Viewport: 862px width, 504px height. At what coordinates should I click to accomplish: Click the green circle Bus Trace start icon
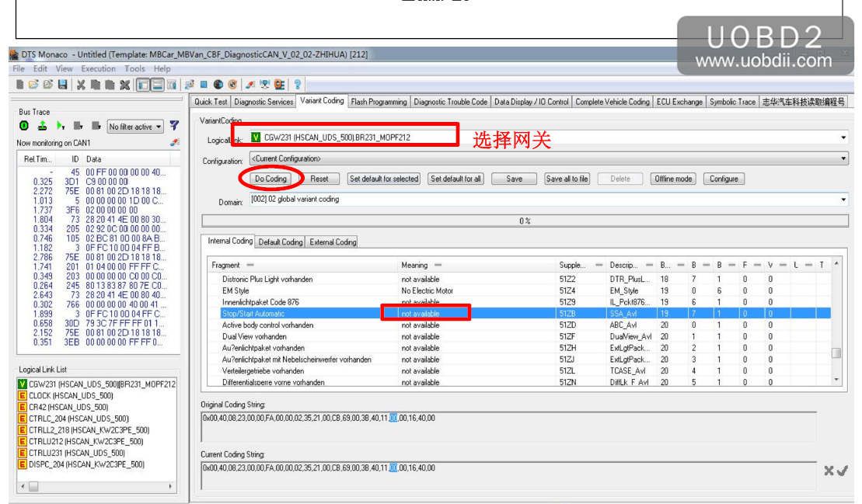pos(24,126)
